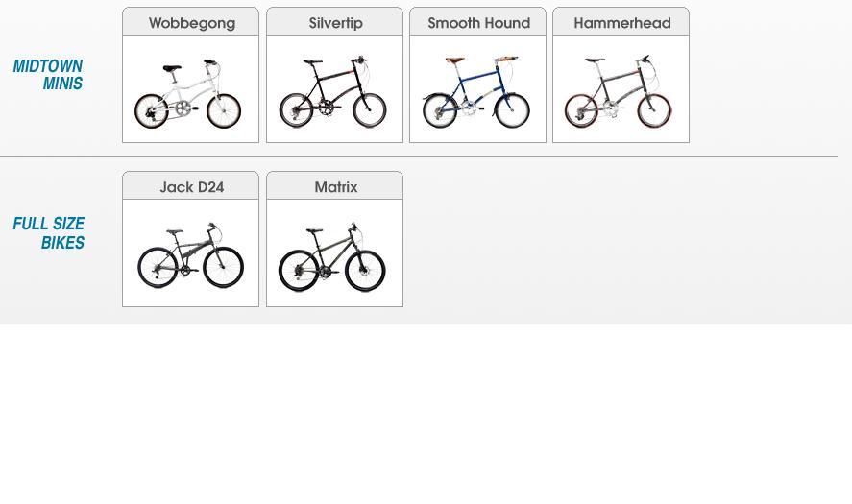Click the Smooth Hound brown leather saddle
Screen dimensions: 852x504
point(454,60)
